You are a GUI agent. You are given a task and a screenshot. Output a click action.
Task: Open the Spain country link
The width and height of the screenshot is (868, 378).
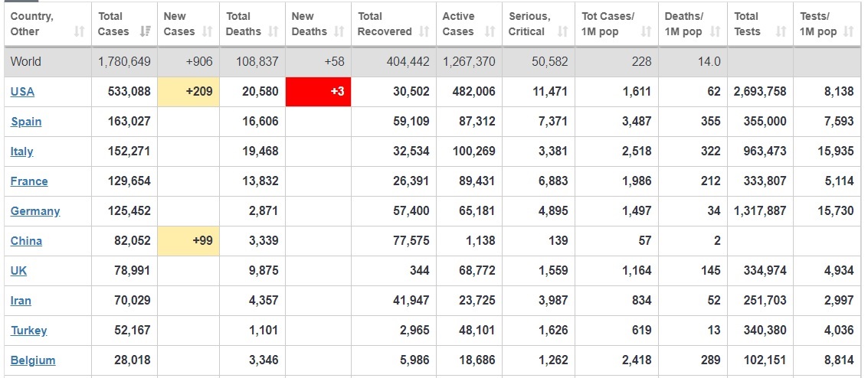26,122
